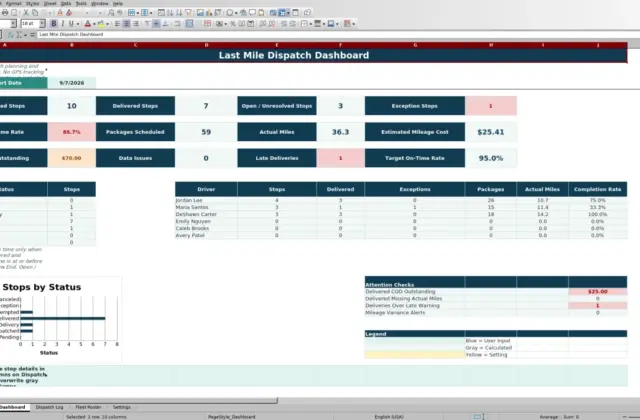Open the Help menu

tap(118, 3)
